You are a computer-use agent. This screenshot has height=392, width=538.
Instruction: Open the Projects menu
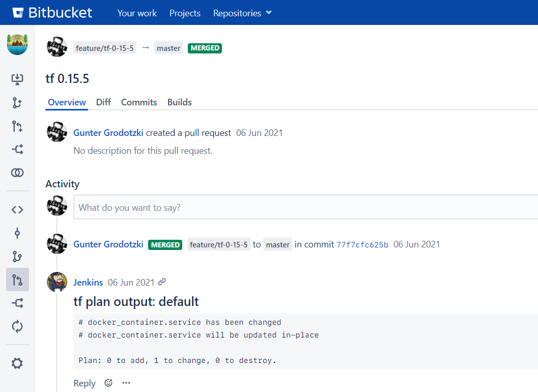point(185,13)
